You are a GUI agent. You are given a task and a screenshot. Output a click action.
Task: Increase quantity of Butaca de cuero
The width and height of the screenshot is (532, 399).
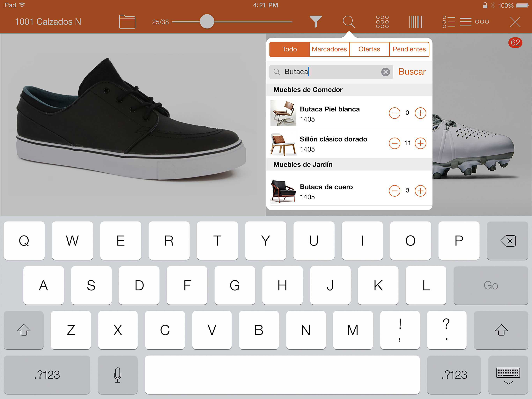[x=420, y=191]
